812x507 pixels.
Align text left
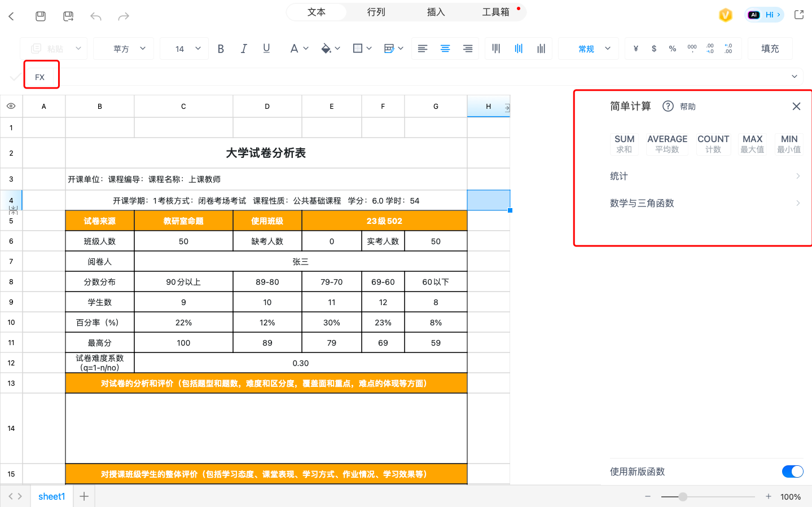423,49
